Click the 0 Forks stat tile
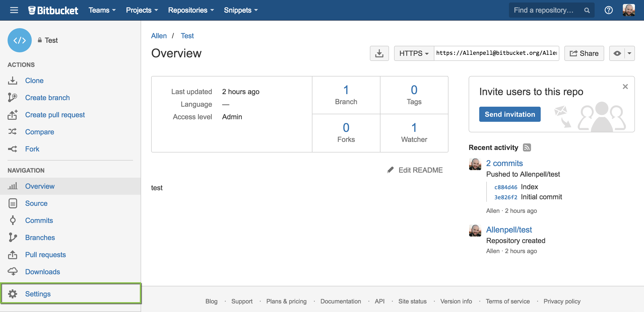The height and width of the screenshot is (312, 644). 346,133
